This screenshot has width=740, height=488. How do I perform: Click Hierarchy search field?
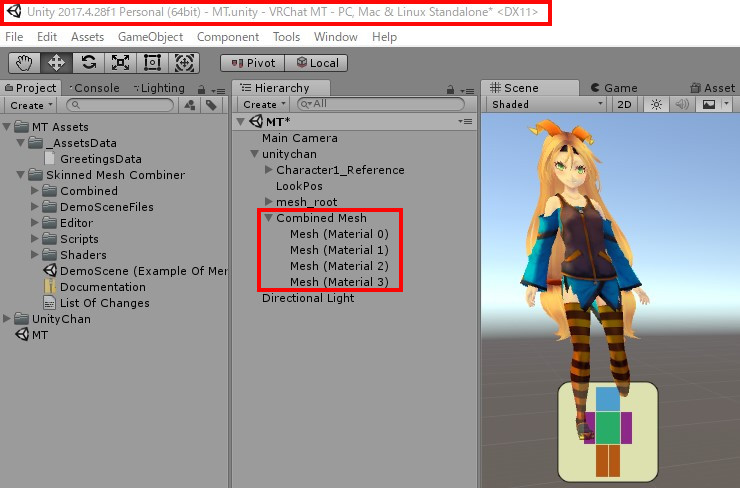[x=380, y=104]
